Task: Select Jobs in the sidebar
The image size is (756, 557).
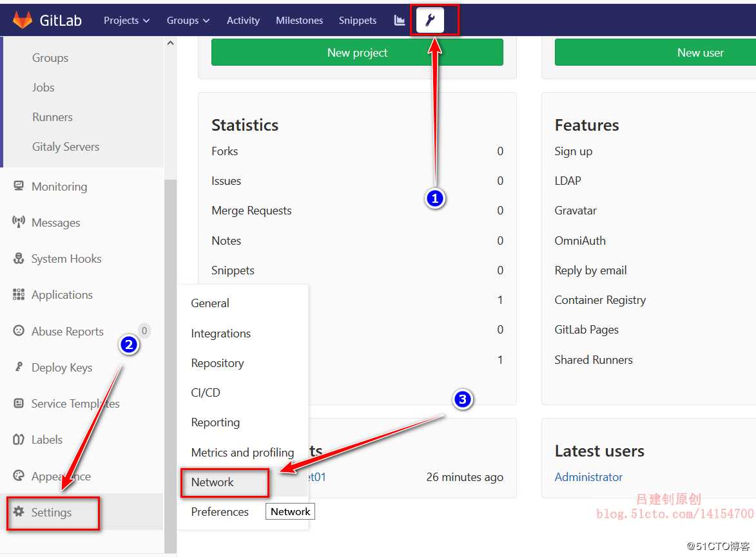Action: (x=43, y=87)
